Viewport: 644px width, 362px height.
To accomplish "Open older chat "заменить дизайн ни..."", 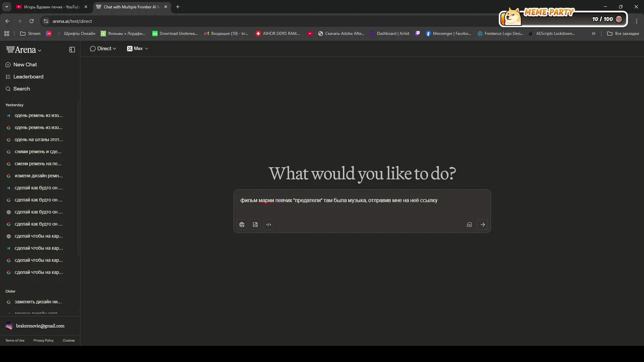I will [39, 302].
